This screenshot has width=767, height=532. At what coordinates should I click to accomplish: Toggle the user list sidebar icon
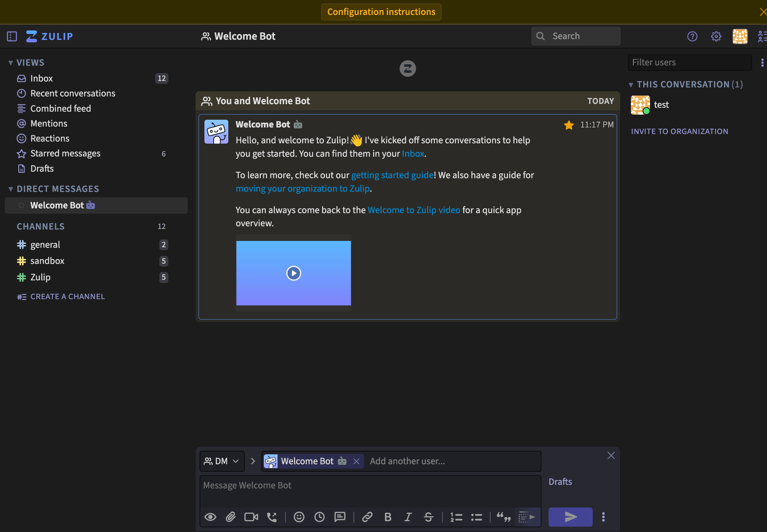point(762,36)
